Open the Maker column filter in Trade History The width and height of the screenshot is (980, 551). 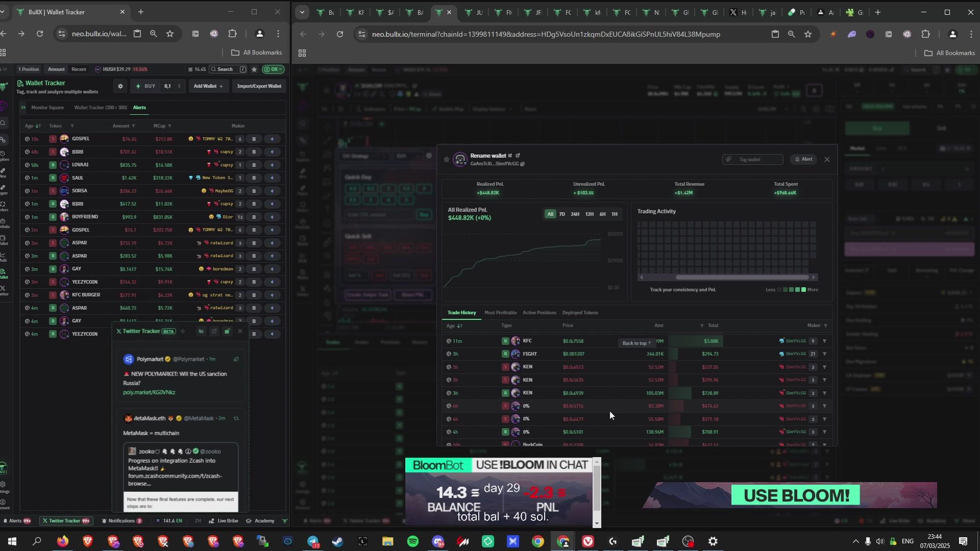point(825,326)
